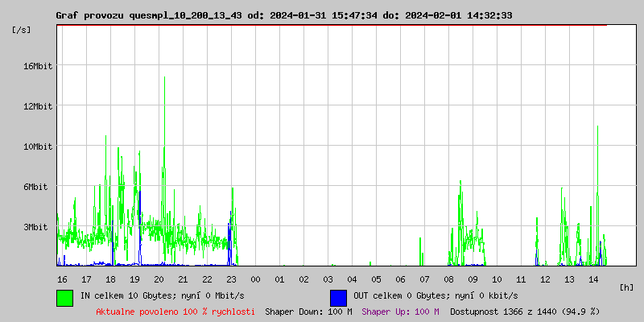Click the hour 08 marker on x-axis
This screenshot has width=644, height=322.
[448, 279]
